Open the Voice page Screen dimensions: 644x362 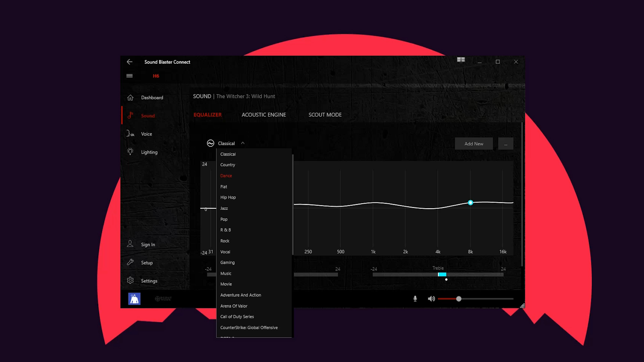pos(147,134)
